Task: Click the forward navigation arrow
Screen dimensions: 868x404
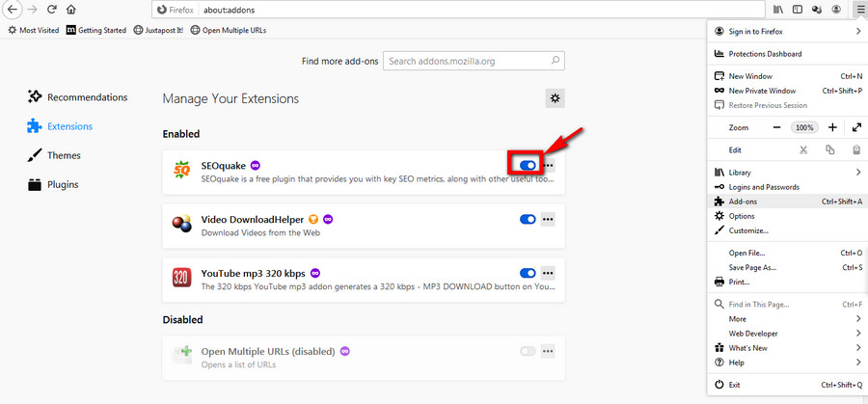Action: pos(32,10)
